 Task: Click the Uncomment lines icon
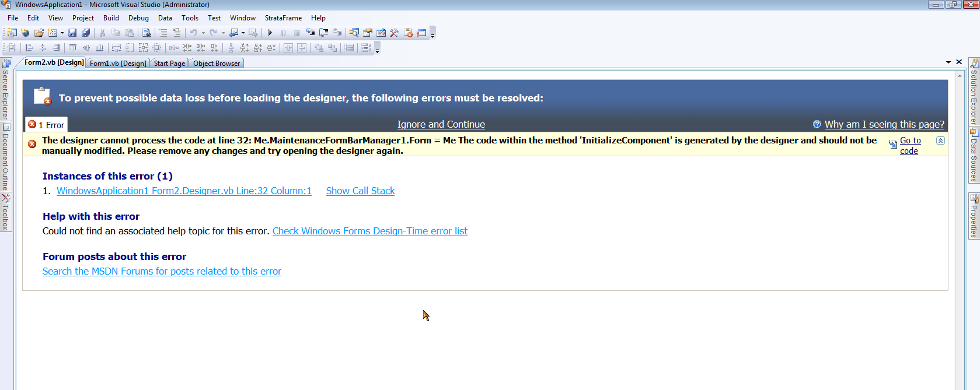pyautogui.click(x=177, y=33)
